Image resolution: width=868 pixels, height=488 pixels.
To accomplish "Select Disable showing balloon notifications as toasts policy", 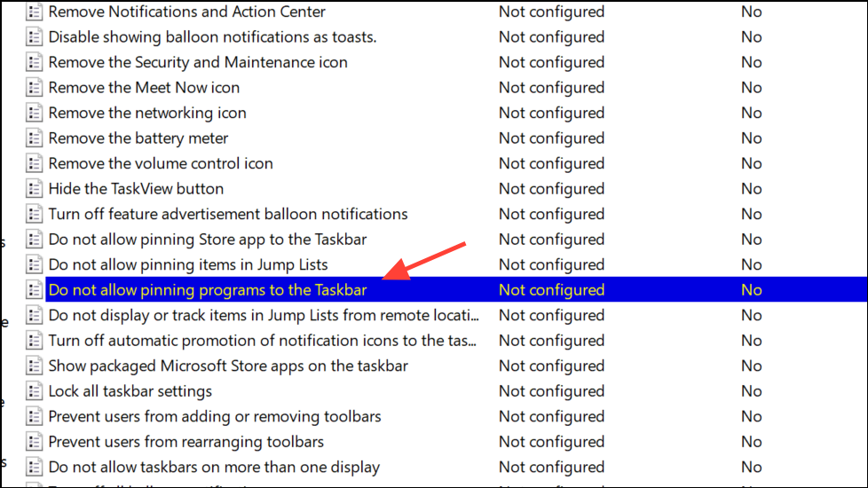I will 212,37.
